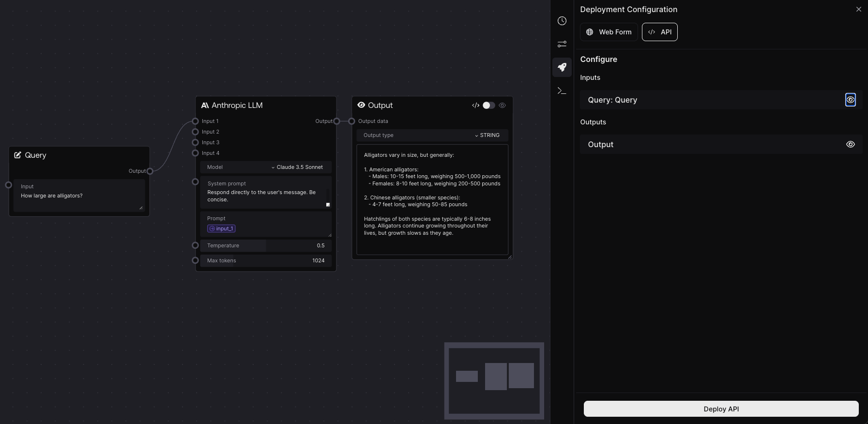Click the Query input text field
The width and height of the screenshot is (868, 424).
pyautogui.click(x=79, y=196)
